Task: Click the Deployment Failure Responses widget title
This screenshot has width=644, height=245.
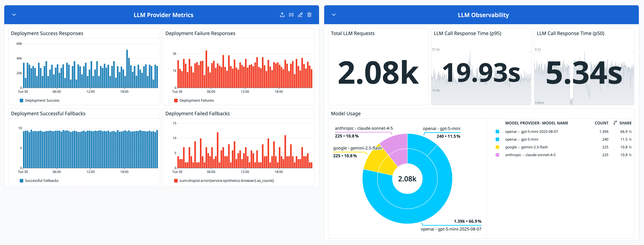Action: point(200,33)
